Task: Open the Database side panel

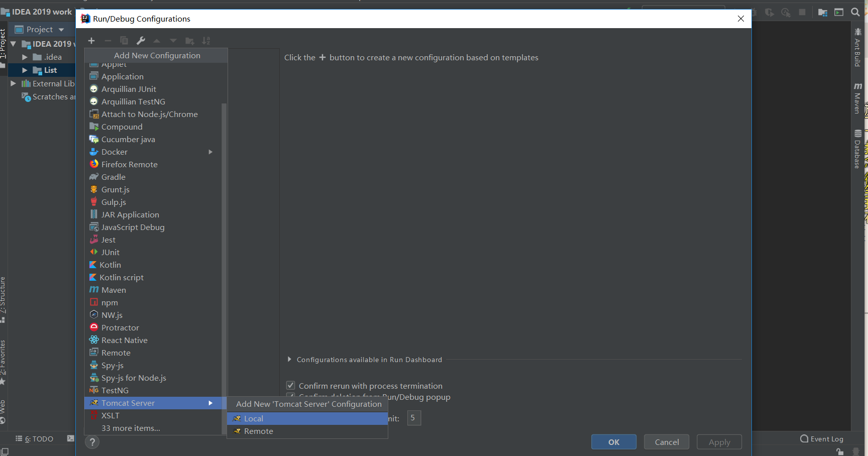Action: click(857, 149)
